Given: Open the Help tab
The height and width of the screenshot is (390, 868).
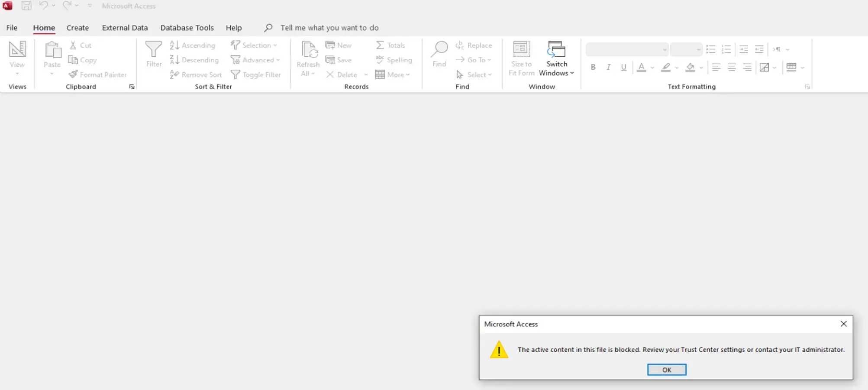Looking at the screenshot, I should [x=234, y=28].
